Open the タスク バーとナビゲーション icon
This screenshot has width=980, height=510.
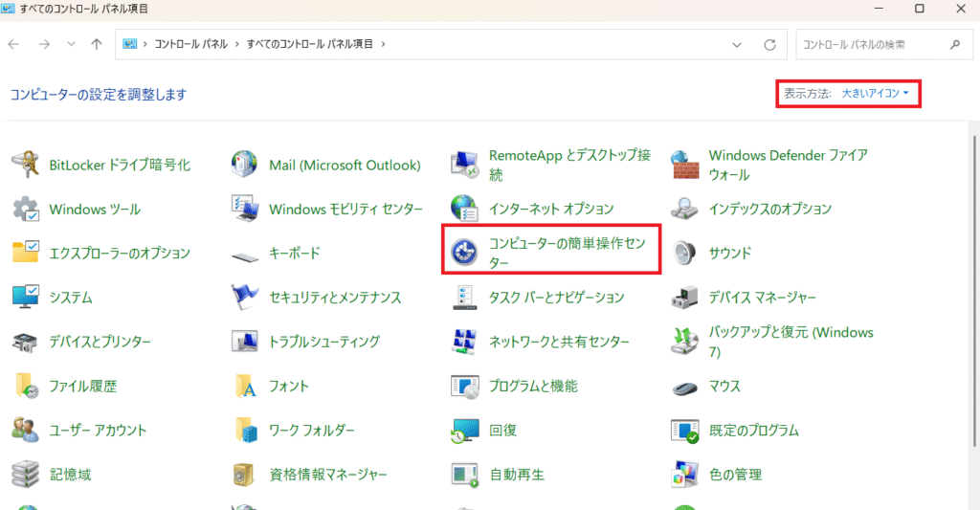(x=464, y=297)
